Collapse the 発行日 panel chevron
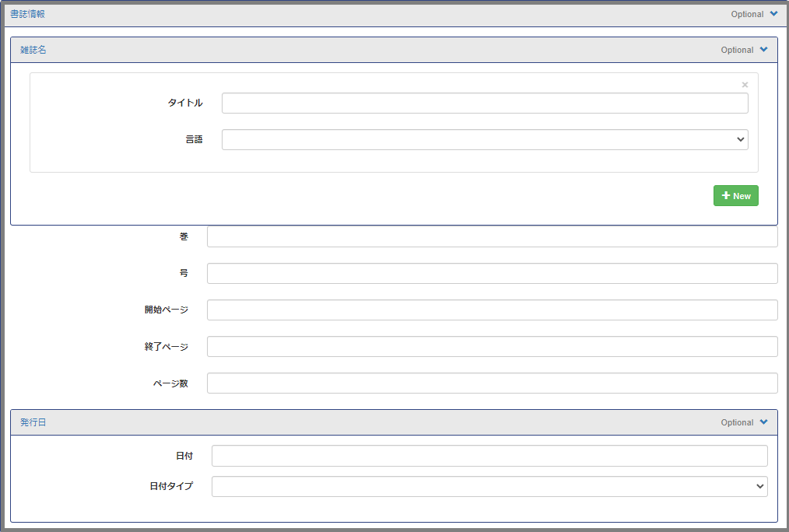Screen dimensions: 789x532 (x=763, y=422)
